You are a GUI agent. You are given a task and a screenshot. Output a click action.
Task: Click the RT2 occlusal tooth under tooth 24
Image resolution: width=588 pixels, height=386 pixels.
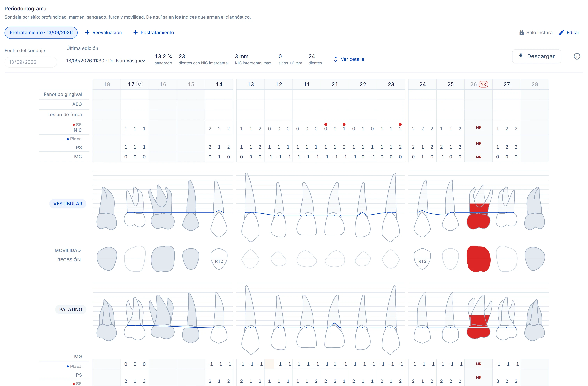click(x=422, y=259)
